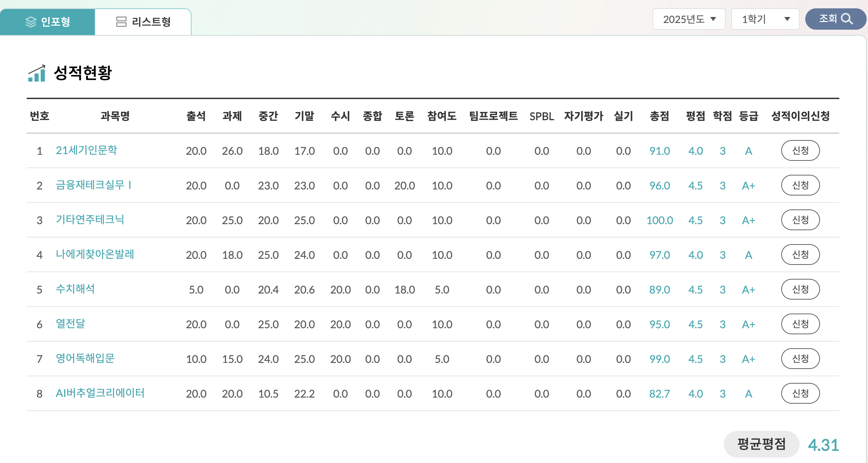Click the magnifier icon in 조회 button
Viewport: 868px width, 463px height.
click(x=846, y=19)
